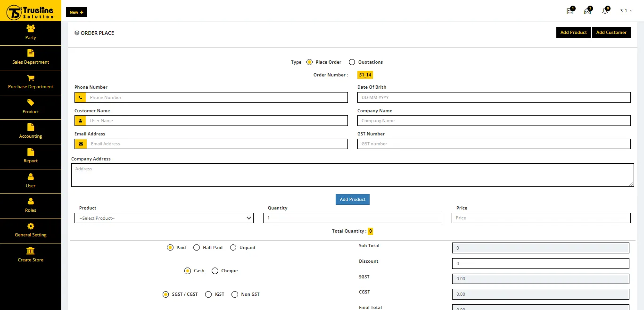Focus the Company Name field
Viewport: 644px width, 310px height.
494,120
